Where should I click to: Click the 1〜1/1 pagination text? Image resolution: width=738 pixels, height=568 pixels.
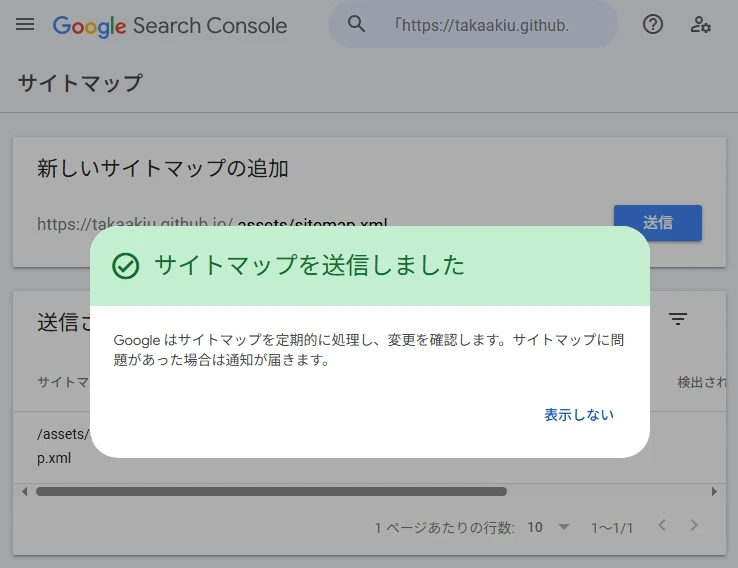pyautogui.click(x=612, y=528)
